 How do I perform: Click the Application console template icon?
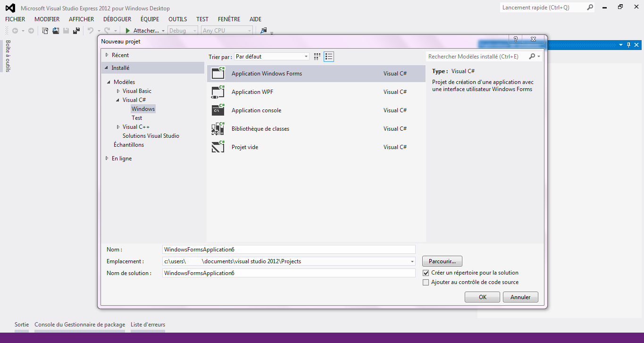pyautogui.click(x=218, y=110)
